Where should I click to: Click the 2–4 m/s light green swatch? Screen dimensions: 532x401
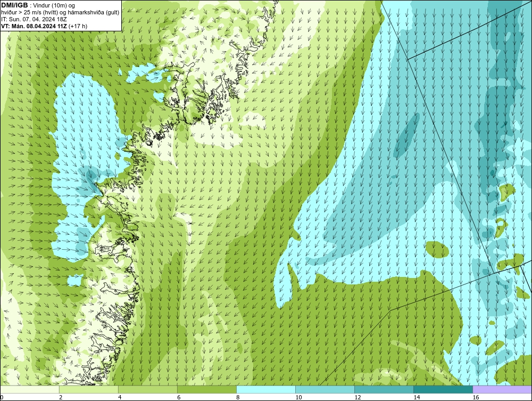point(89,389)
